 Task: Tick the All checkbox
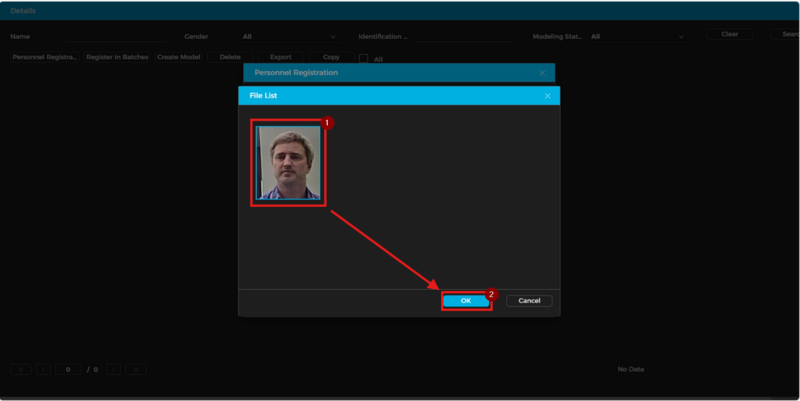click(364, 59)
